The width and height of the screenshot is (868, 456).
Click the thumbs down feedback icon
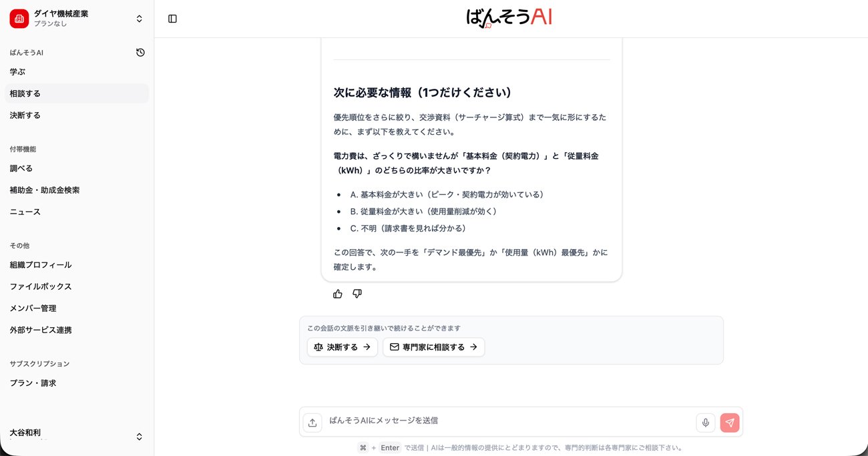[x=357, y=294]
